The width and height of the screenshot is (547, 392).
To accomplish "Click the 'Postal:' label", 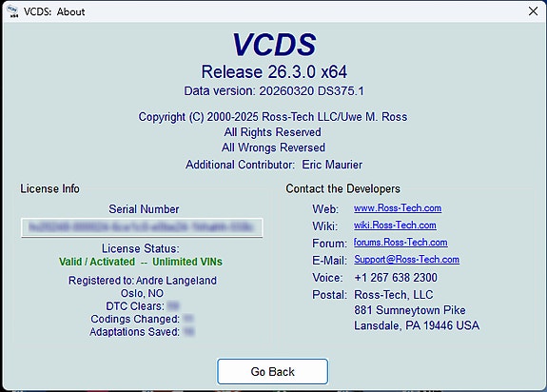I will [x=329, y=295].
